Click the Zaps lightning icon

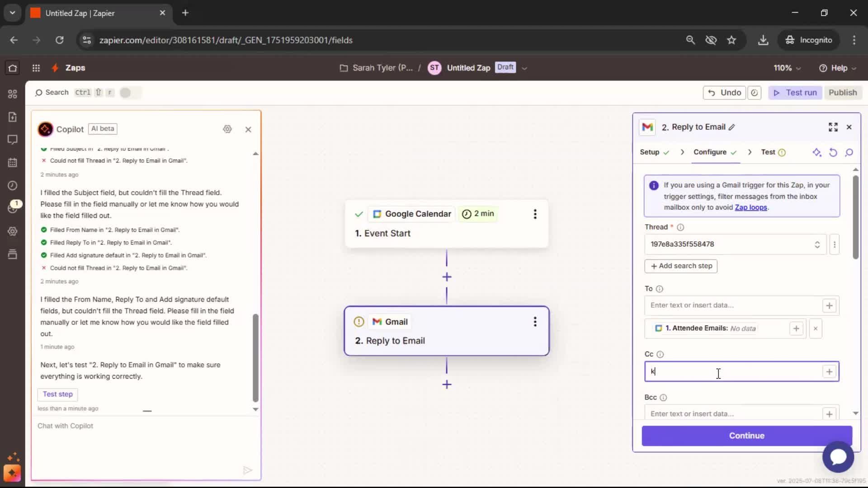point(55,68)
